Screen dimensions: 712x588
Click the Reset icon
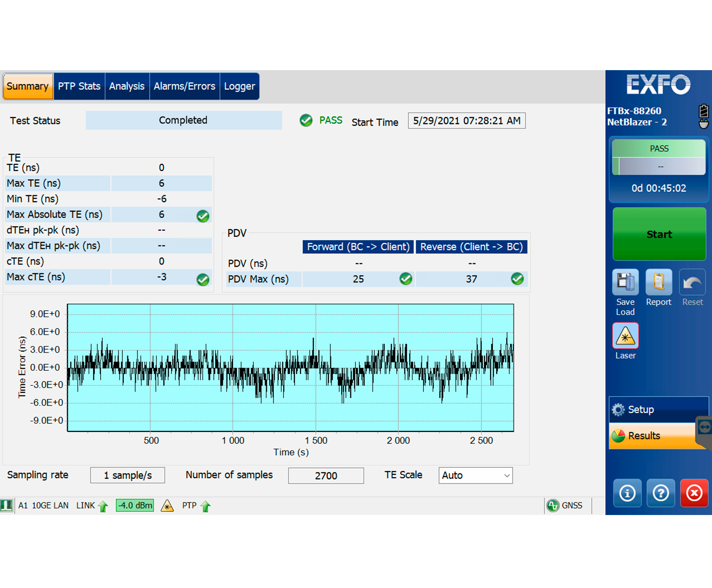tap(692, 281)
